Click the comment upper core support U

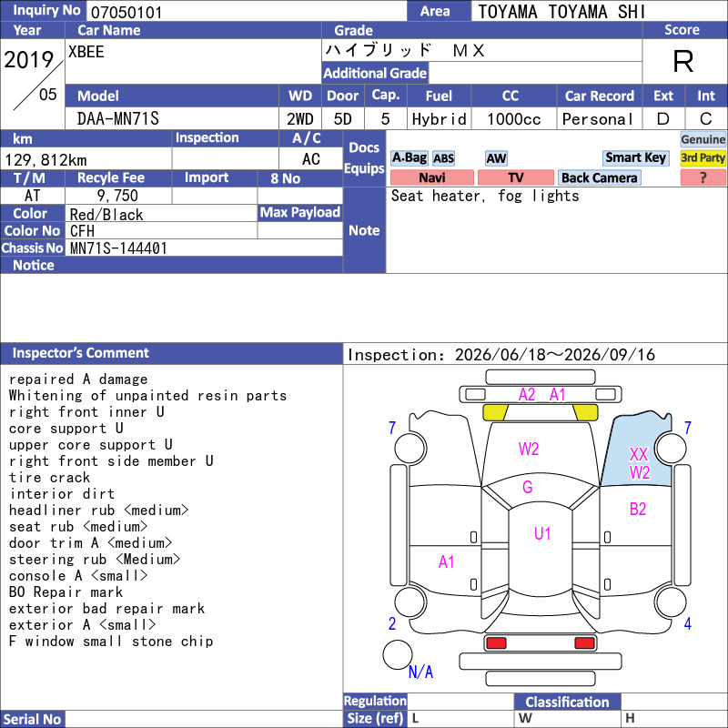(x=90, y=445)
